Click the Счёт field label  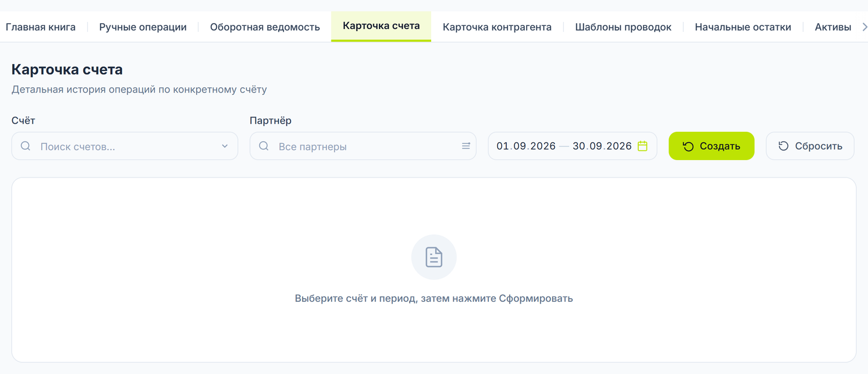coord(23,120)
